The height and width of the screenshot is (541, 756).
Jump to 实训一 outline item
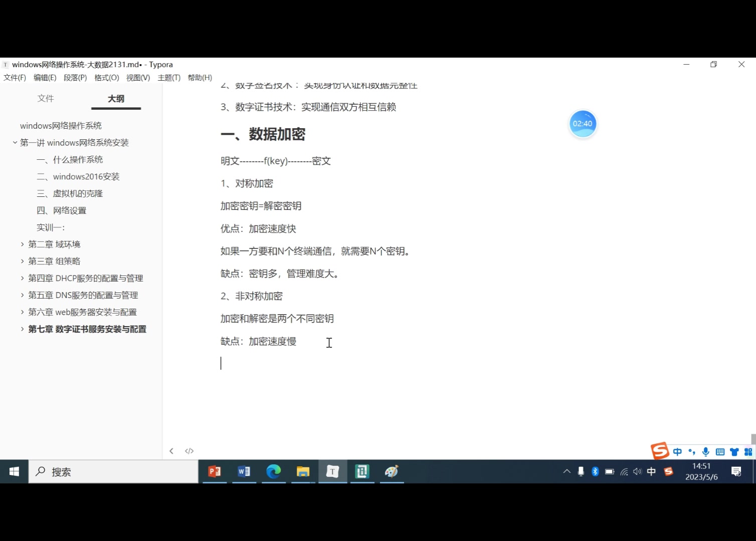[x=51, y=227]
